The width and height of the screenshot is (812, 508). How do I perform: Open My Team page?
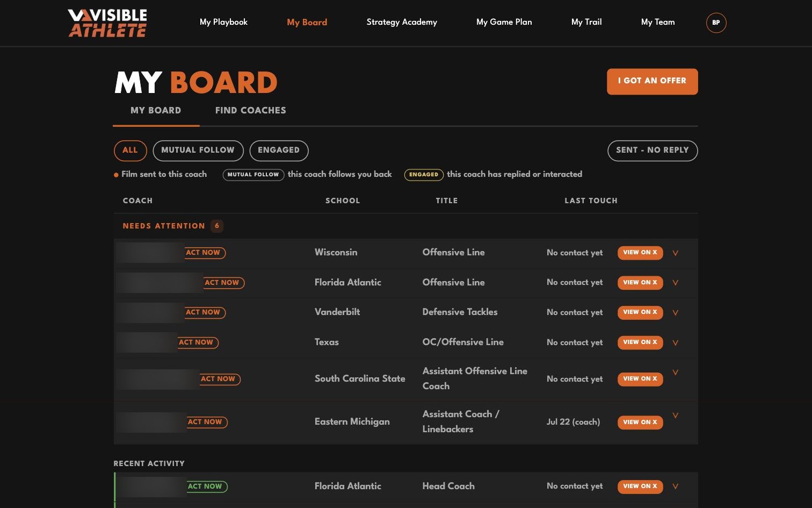tap(658, 22)
